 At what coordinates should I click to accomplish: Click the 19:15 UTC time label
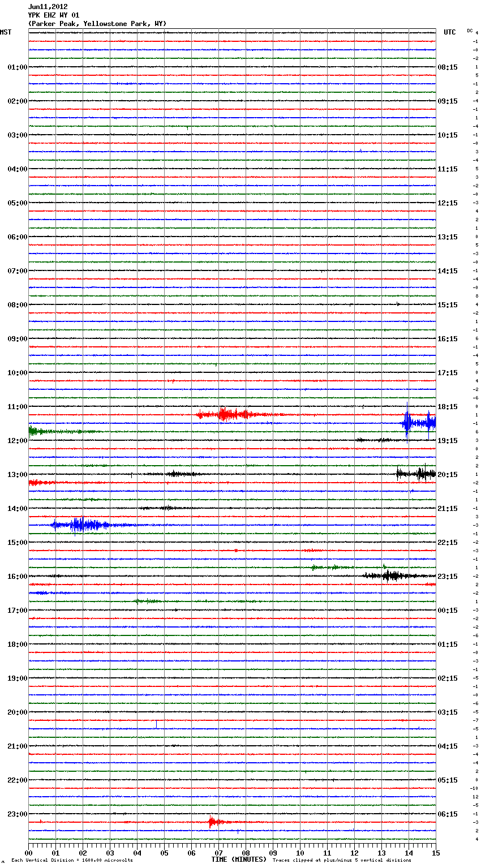pos(448,441)
